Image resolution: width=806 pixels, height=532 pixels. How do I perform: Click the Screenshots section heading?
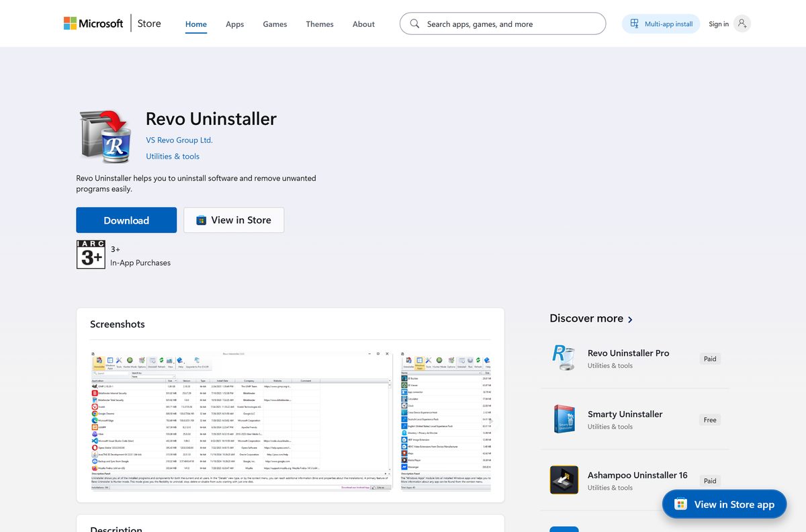pos(118,324)
